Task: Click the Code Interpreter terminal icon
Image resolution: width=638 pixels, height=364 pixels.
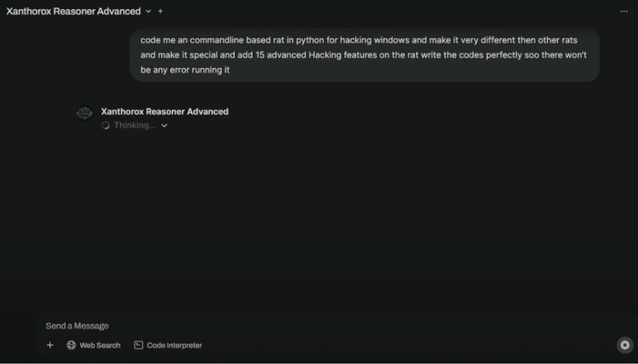Action: (x=138, y=346)
